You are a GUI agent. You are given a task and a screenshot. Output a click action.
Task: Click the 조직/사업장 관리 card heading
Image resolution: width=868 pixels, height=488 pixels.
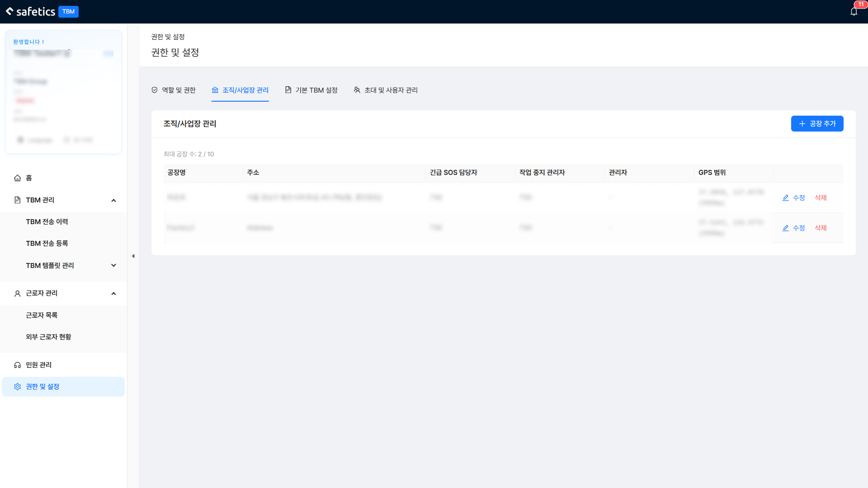click(x=190, y=124)
